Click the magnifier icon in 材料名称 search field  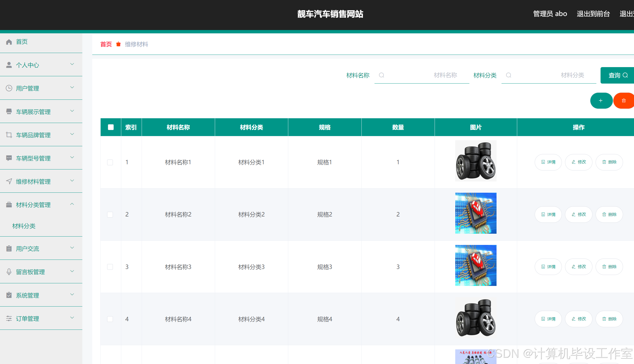tap(382, 75)
